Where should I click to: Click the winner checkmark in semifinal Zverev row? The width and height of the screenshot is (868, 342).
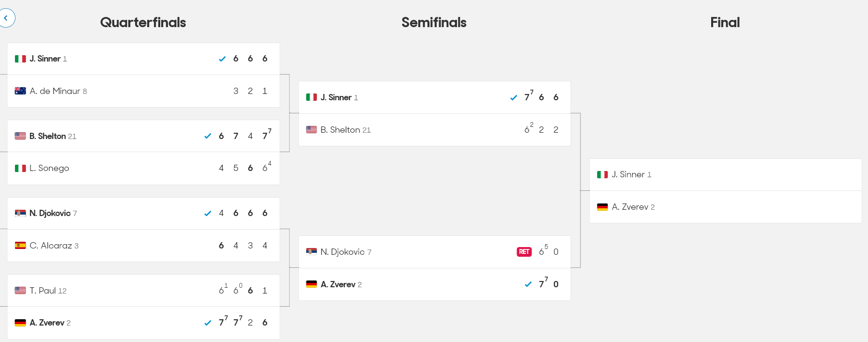coord(528,284)
